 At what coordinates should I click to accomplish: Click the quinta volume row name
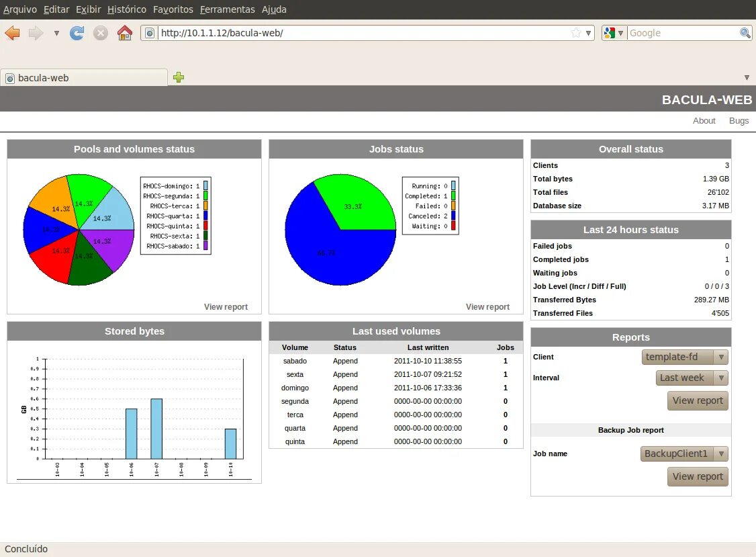295,441
